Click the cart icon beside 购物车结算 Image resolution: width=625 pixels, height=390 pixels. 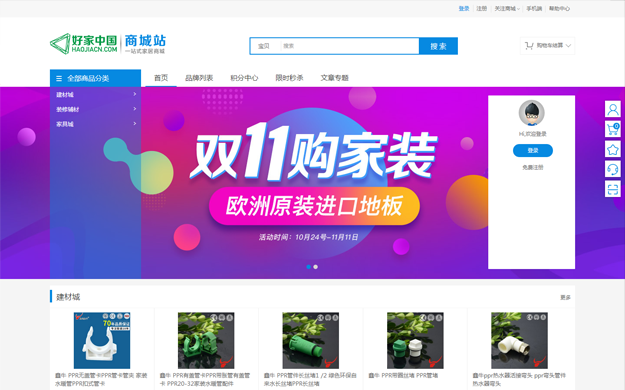(x=529, y=46)
